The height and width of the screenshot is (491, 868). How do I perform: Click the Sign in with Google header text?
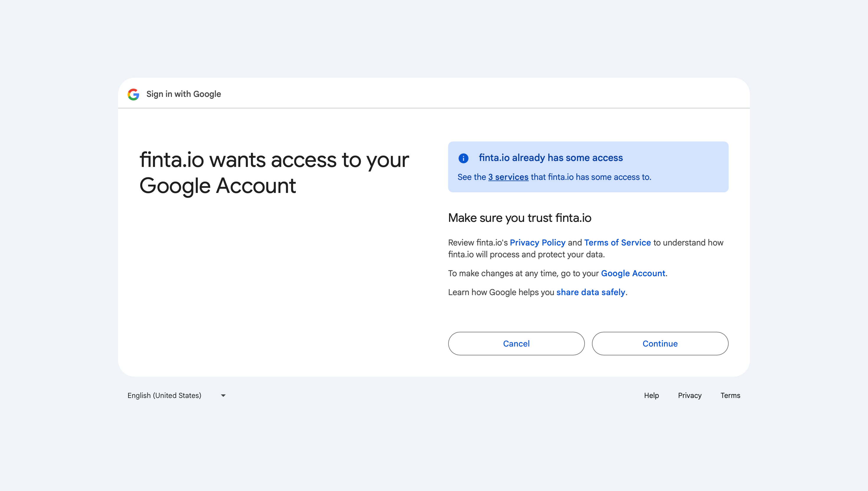pos(183,94)
